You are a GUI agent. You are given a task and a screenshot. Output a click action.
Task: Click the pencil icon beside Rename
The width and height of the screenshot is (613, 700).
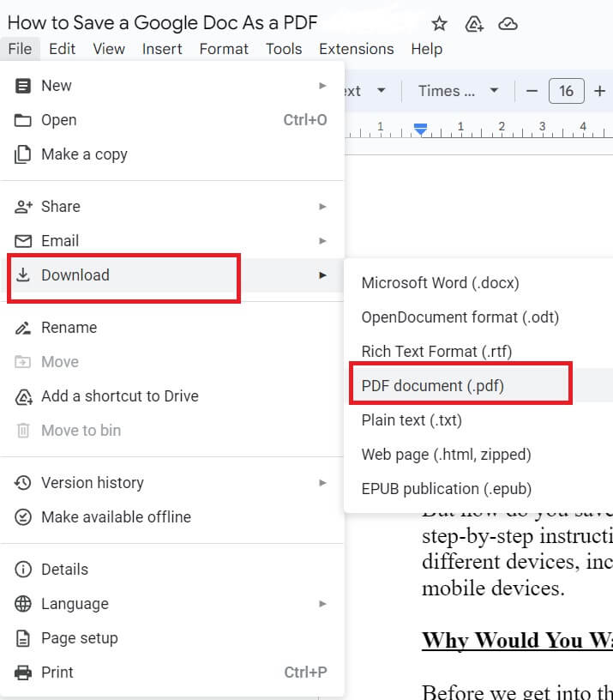24,328
